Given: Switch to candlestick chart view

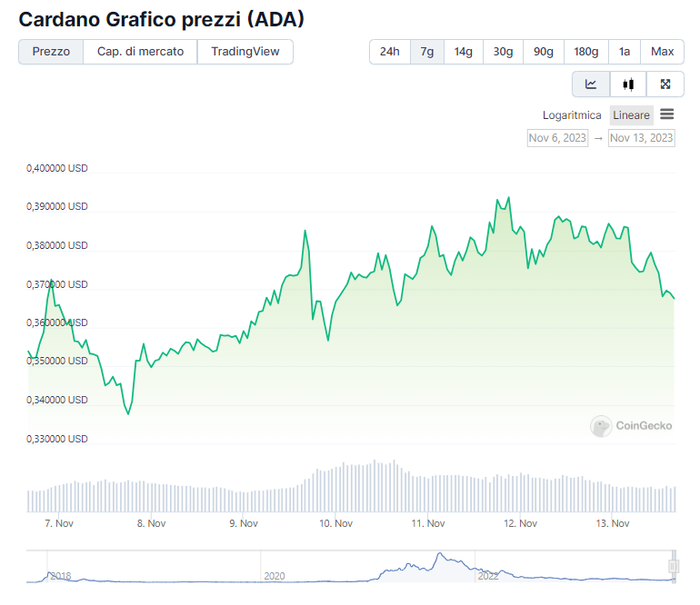Looking at the screenshot, I should tap(628, 84).
